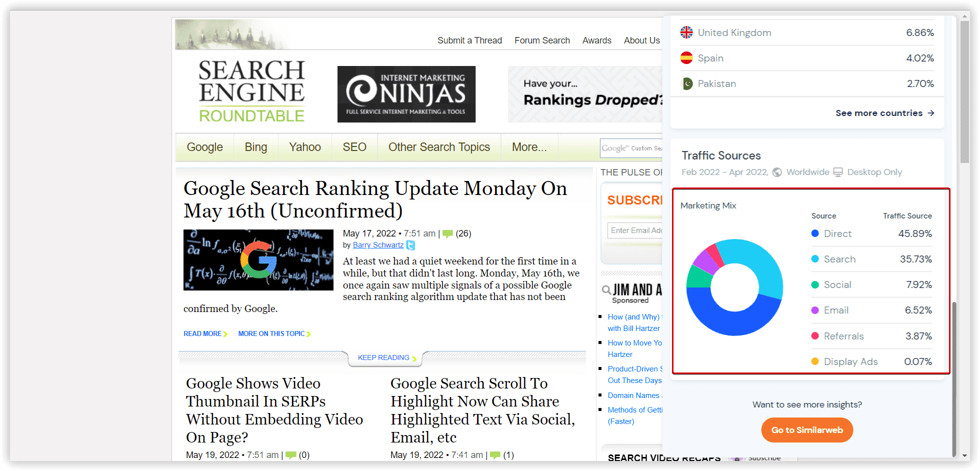Open the Bing navigation tab
The width and height of the screenshot is (980, 471).
point(256,147)
